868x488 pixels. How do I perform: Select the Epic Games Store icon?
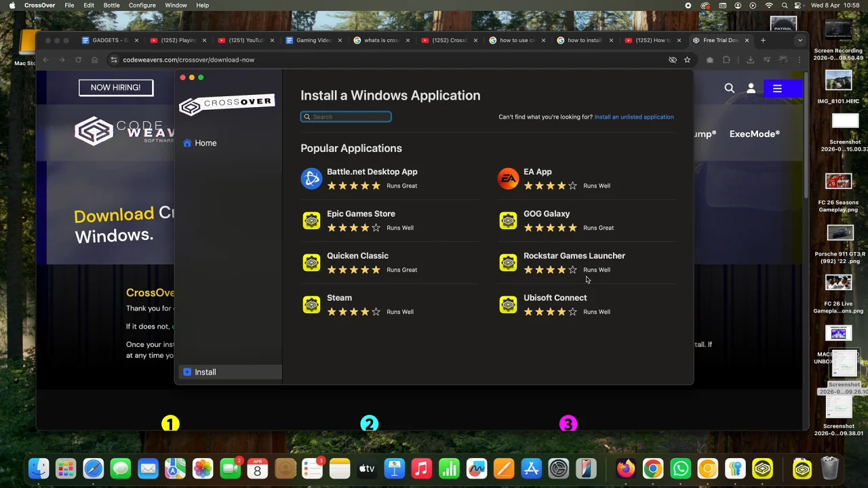pos(311,220)
